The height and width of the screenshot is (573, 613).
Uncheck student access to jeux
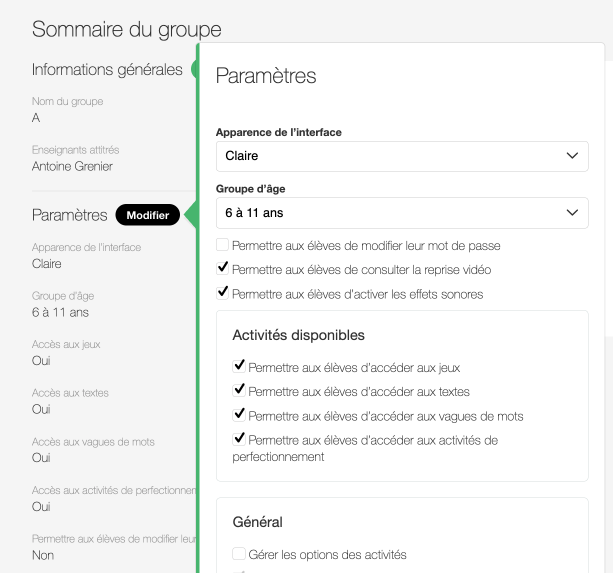point(239,367)
